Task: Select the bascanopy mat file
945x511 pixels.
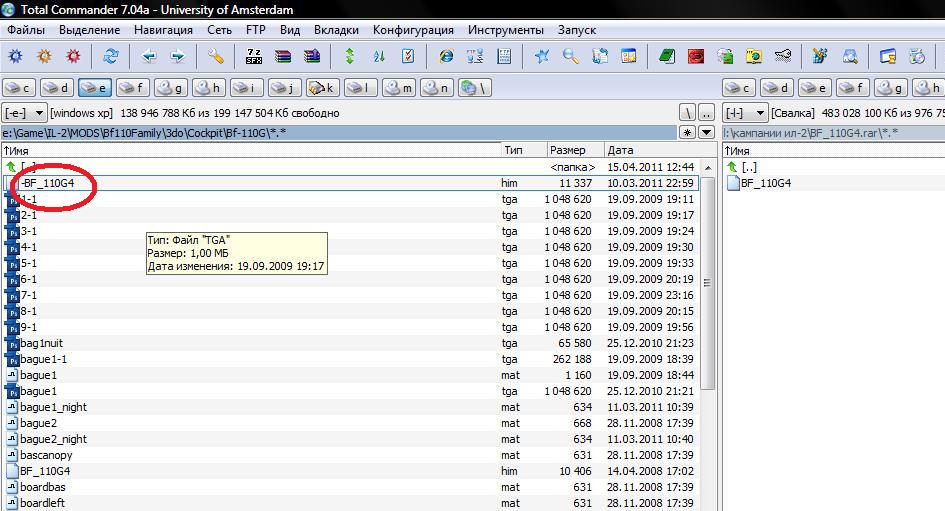Action: click(x=352, y=456)
